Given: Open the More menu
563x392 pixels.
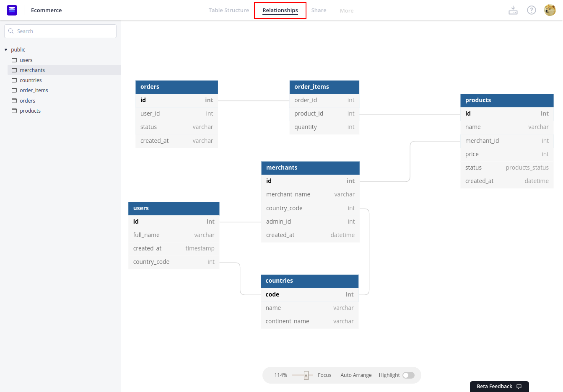Looking at the screenshot, I should (x=347, y=10).
